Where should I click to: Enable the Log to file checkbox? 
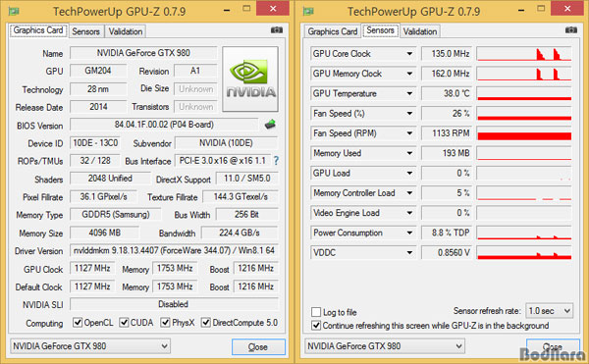[x=316, y=312]
